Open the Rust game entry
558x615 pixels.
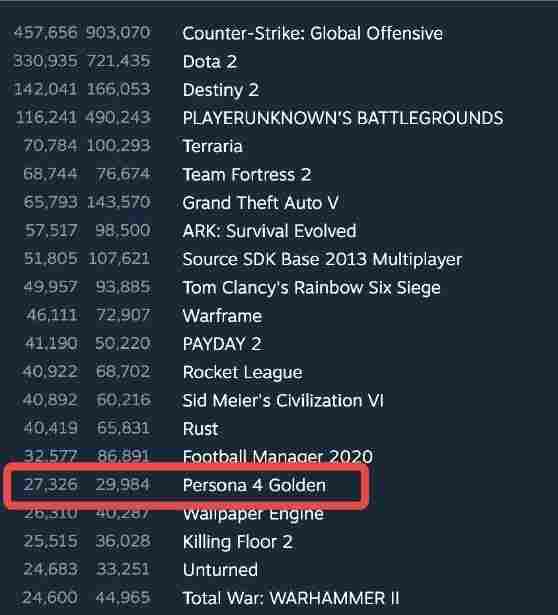click(x=200, y=429)
